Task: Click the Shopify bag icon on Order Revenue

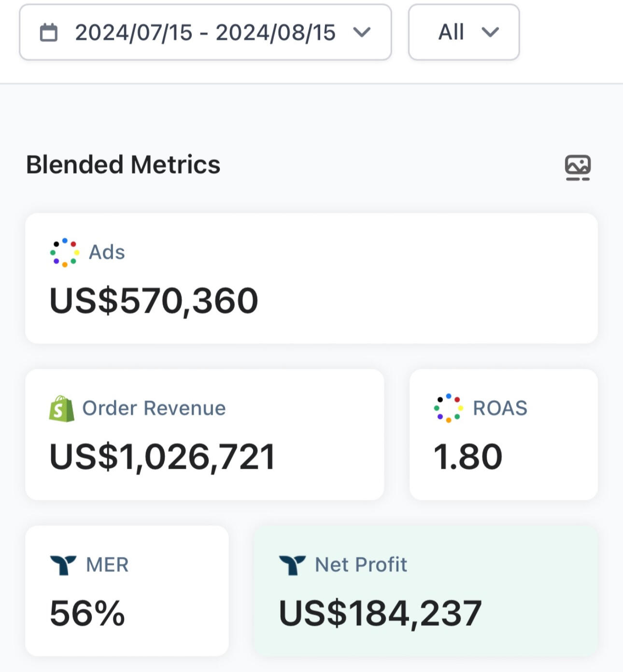Action: [62, 409]
